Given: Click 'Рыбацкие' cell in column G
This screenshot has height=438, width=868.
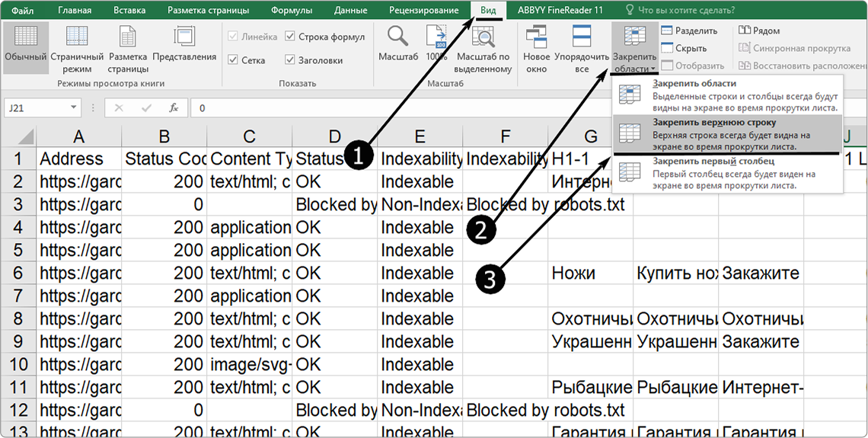Looking at the screenshot, I should click(591, 387).
